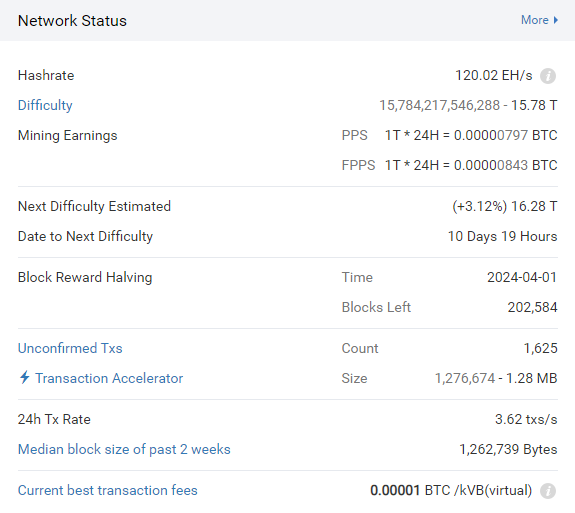Screen dimensions: 575x513
Task: Click the arrow next to More
Action: point(556,20)
